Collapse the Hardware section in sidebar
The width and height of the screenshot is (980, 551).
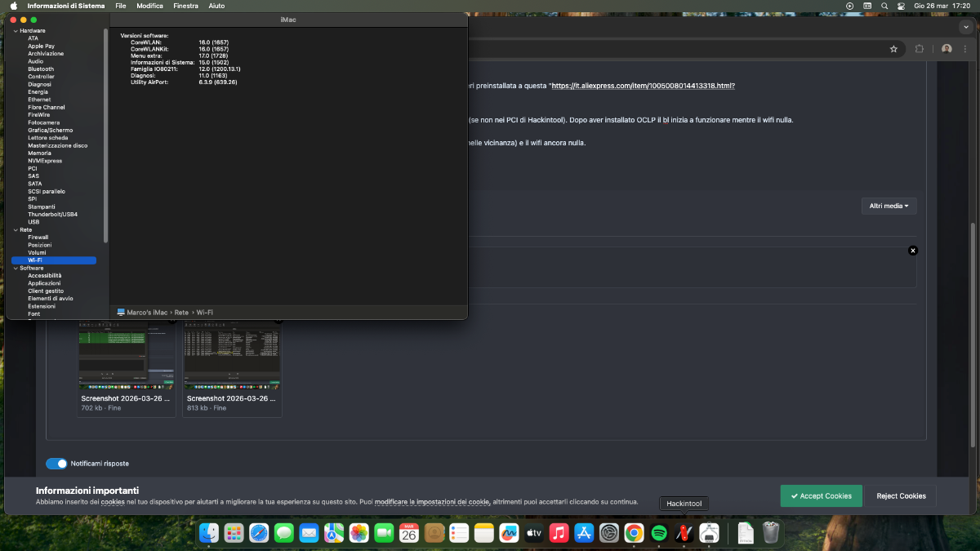coord(15,30)
